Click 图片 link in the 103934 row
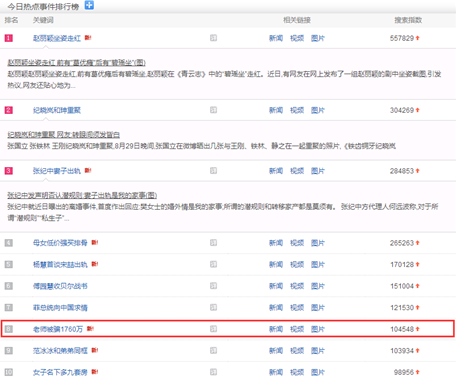Screen dimensions: 456x381 [318, 351]
